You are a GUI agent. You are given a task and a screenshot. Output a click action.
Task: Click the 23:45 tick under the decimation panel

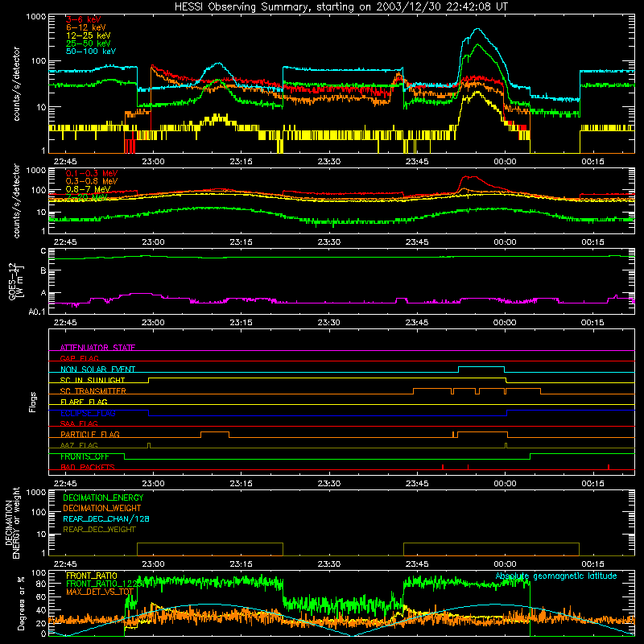click(417, 564)
